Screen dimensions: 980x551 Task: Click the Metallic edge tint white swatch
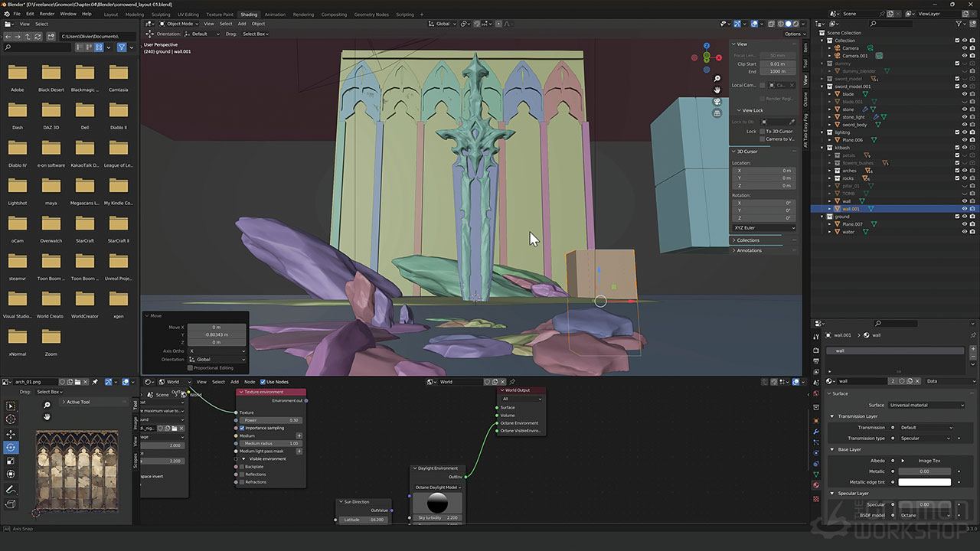click(x=924, y=482)
